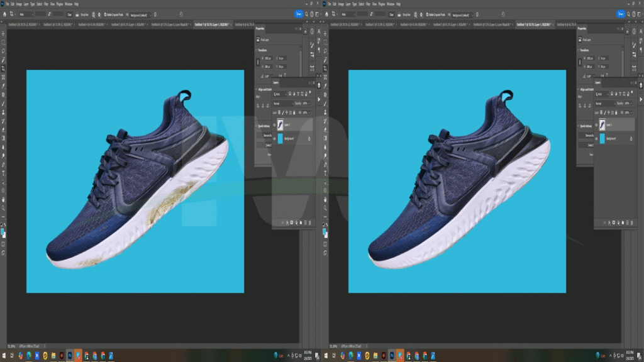This screenshot has height=362, width=644.
Task: Toggle the layer filter switch in left Layers panel
Action: coord(310,93)
